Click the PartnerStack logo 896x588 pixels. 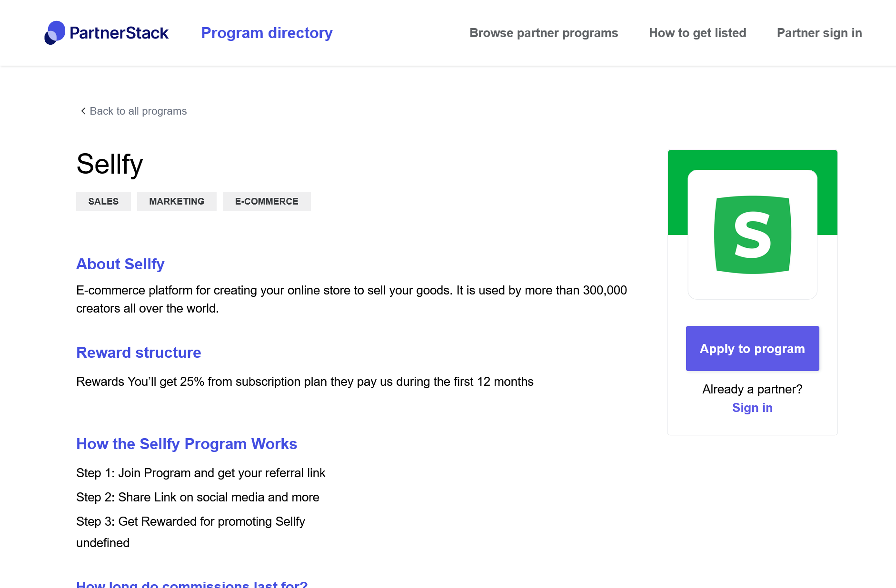107,33
